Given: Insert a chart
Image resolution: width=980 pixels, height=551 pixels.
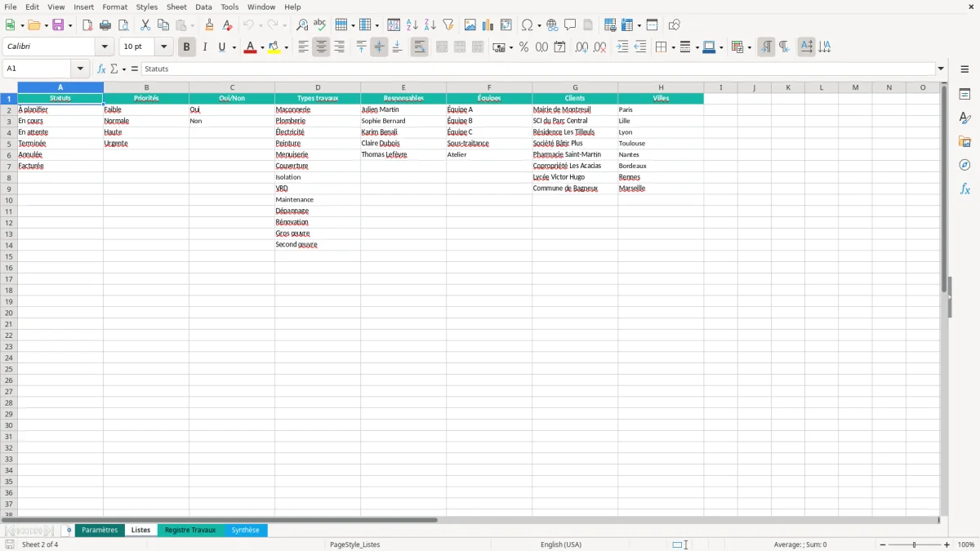Looking at the screenshot, I should coord(488,24).
